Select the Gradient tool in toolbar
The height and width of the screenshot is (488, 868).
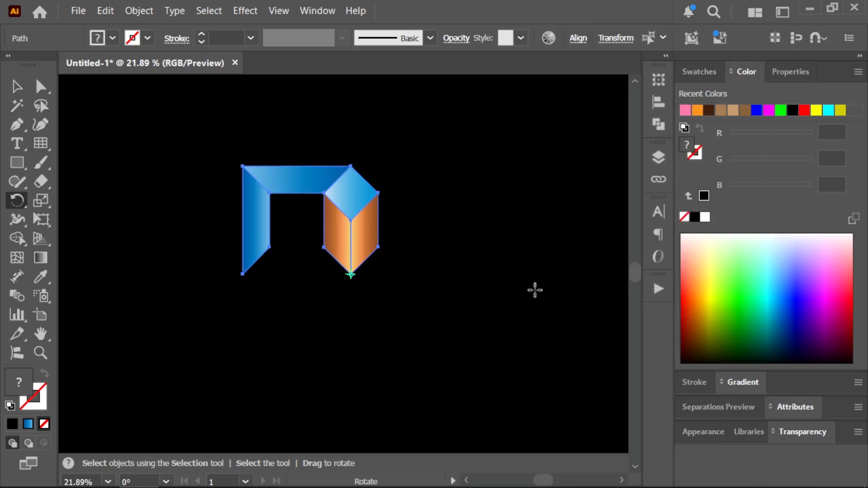pos(41,257)
